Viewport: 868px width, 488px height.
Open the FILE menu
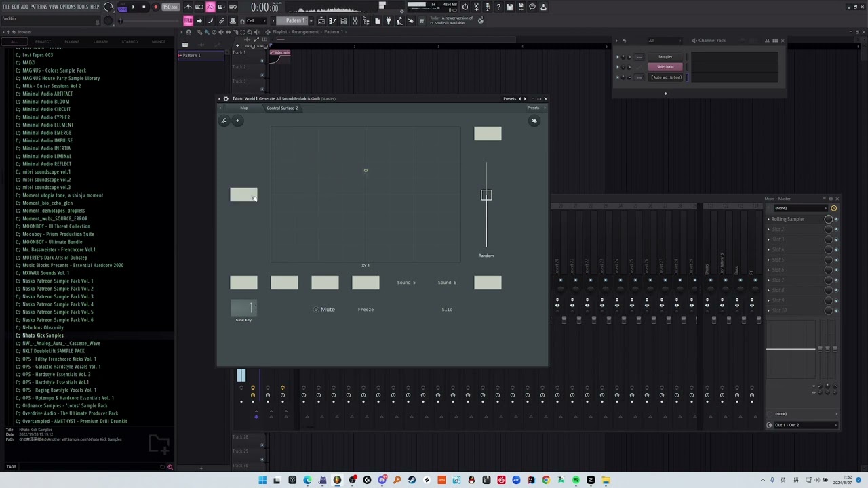tap(6, 7)
